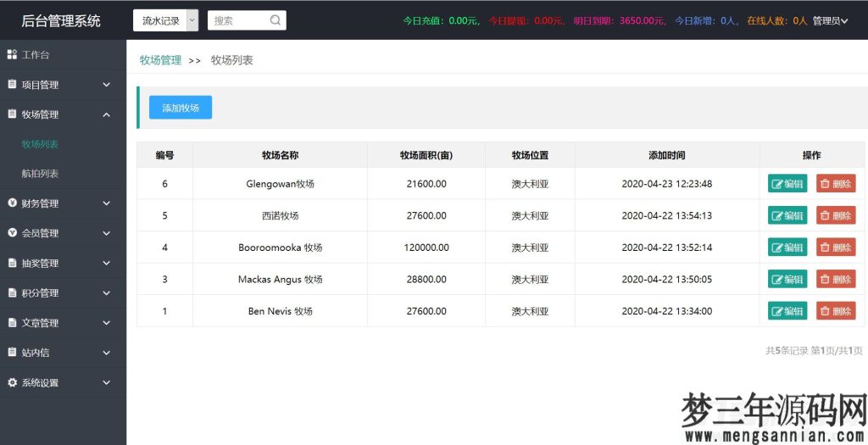Expand 财务管理 chevron in sidebar
Screen dimensions: 868x445
pyautogui.click(x=106, y=203)
